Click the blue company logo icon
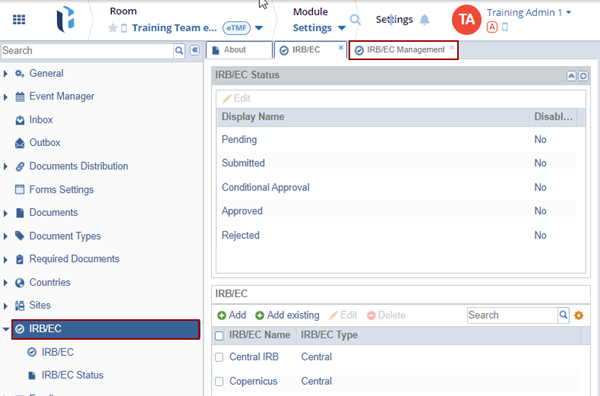The image size is (600, 396). tap(65, 19)
